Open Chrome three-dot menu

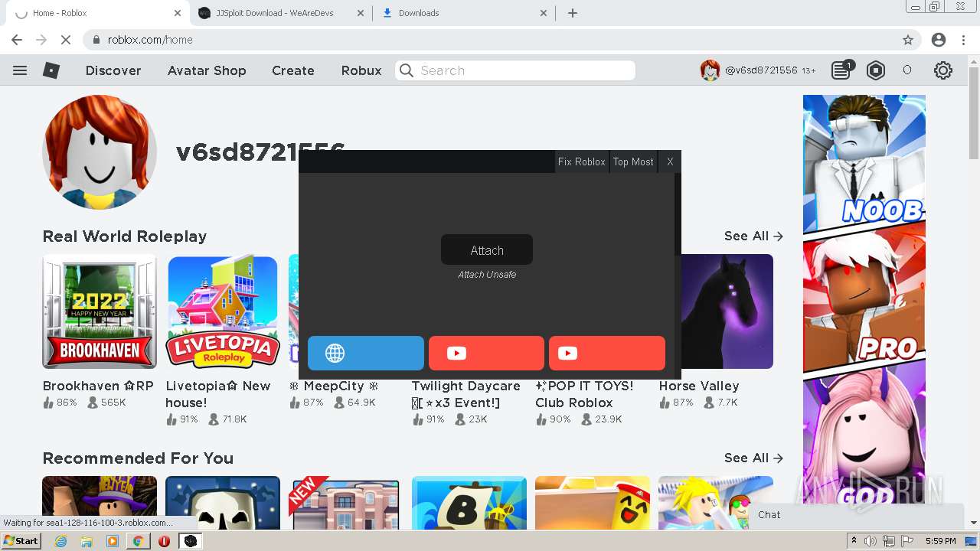coord(965,40)
